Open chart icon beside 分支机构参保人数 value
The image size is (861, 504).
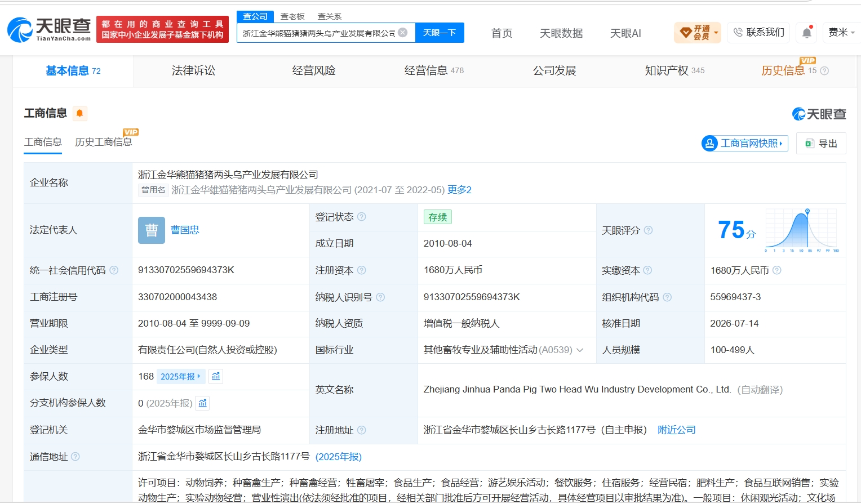[203, 403]
